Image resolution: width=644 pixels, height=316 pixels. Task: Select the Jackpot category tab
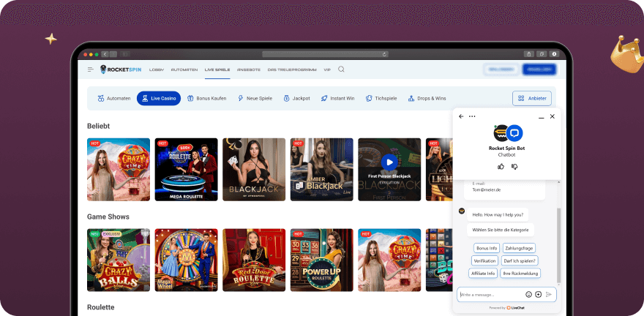[x=296, y=98]
